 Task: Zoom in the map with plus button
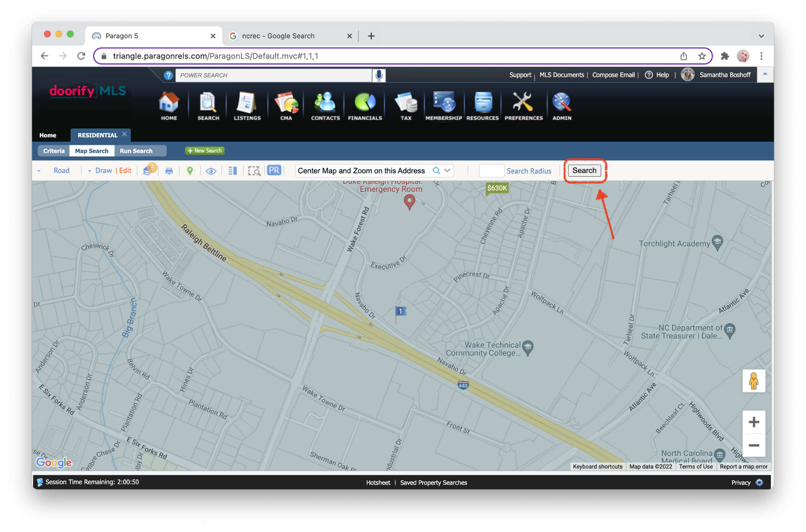coord(753,422)
